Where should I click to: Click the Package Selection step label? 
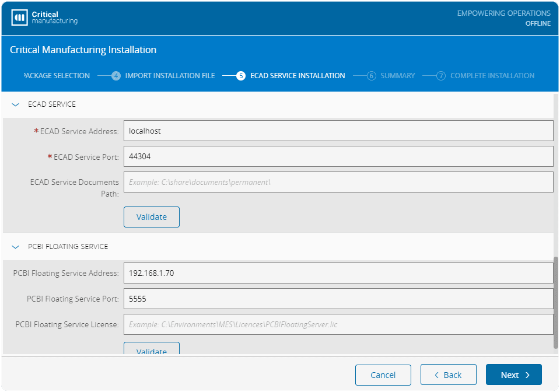(57, 76)
